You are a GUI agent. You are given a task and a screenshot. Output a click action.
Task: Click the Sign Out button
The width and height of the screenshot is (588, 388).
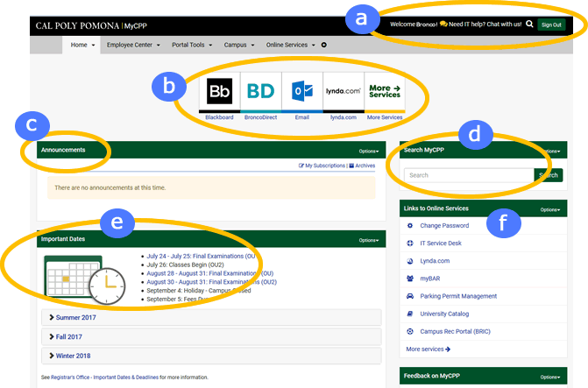pos(551,25)
